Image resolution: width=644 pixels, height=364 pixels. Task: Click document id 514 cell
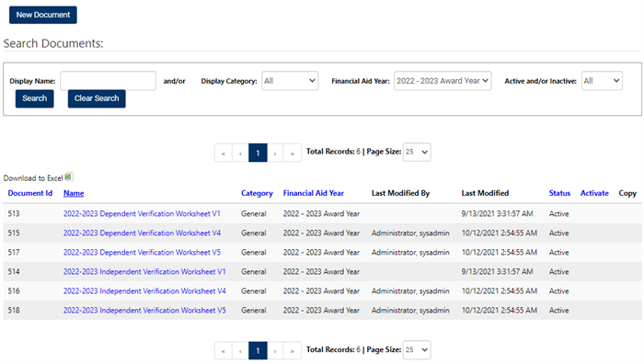tap(14, 272)
